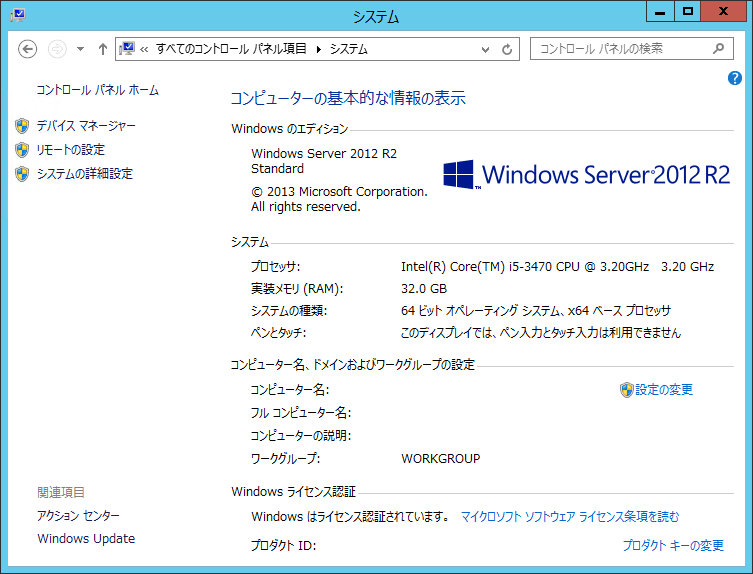The image size is (753, 574).
Task: Click the ペンとタッチ value text
Action: (541, 333)
